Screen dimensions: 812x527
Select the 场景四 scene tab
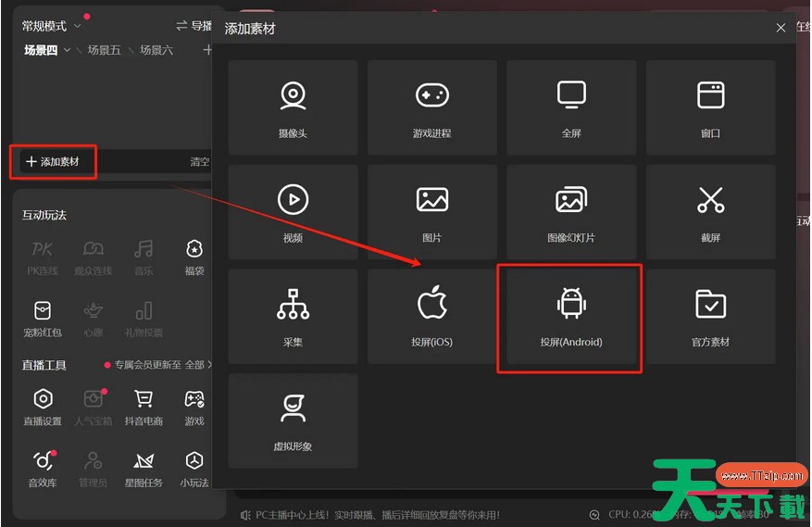click(41, 50)
